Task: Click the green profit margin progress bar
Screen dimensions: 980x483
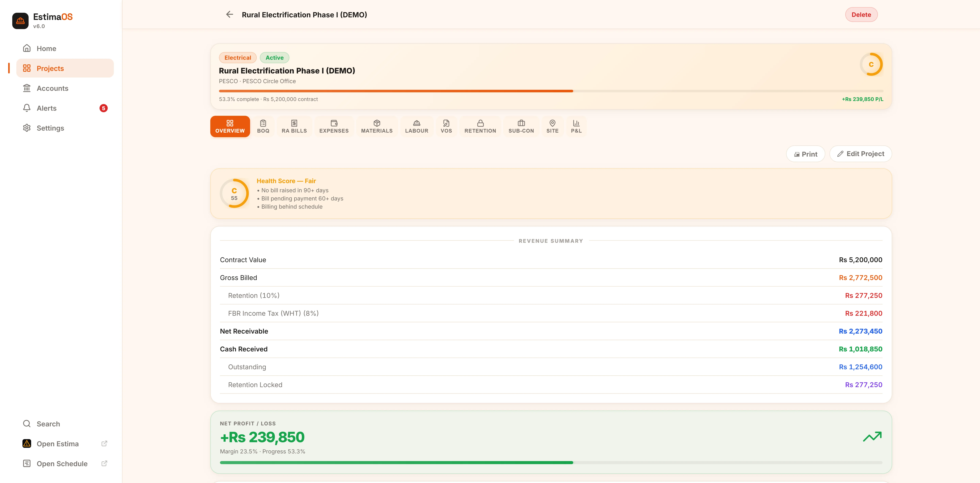Action: coord(551,462)
